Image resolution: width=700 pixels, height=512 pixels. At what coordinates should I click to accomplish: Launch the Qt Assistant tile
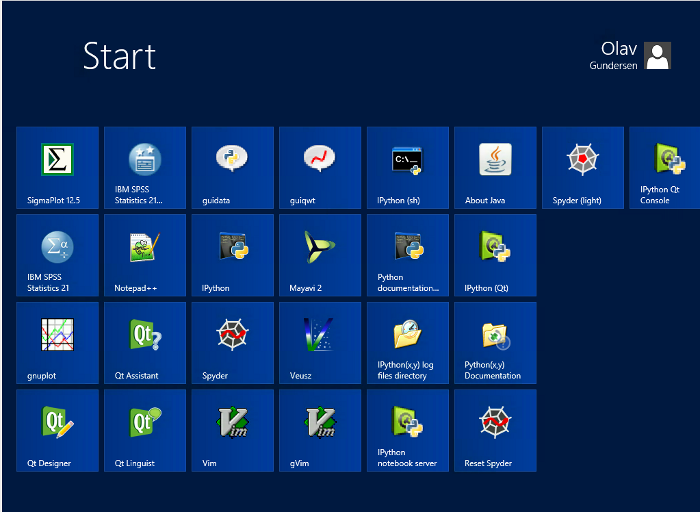click(x=145, y=343)
